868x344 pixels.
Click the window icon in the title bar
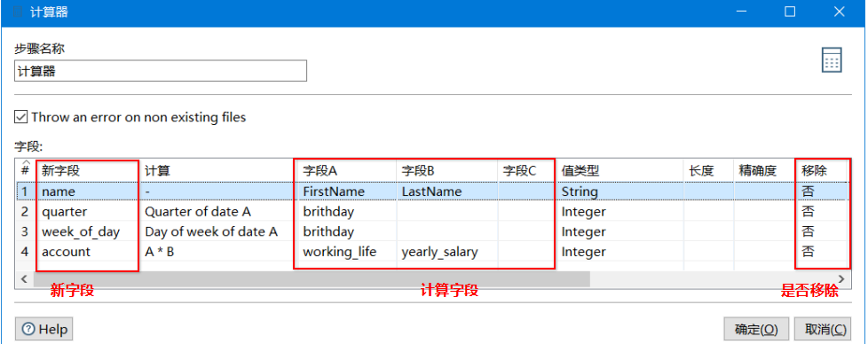click(18, 12)
